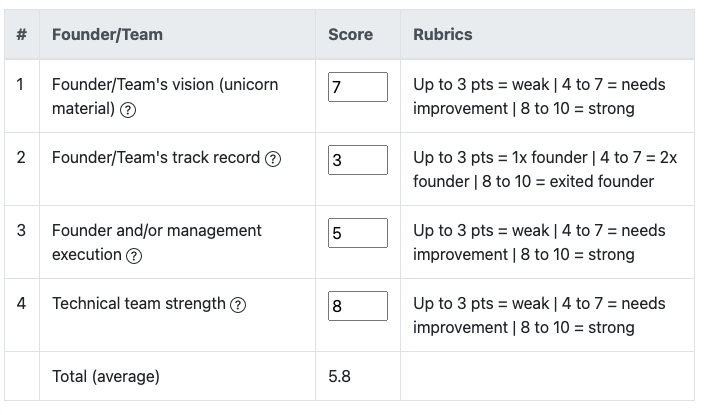Click help icon next to track record

(x=273, y=159)
